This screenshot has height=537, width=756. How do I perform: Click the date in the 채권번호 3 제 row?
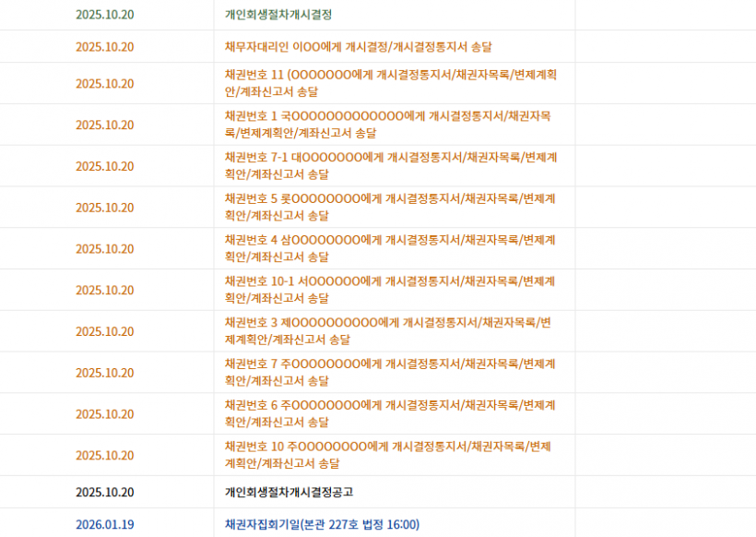tap(104, 331)
